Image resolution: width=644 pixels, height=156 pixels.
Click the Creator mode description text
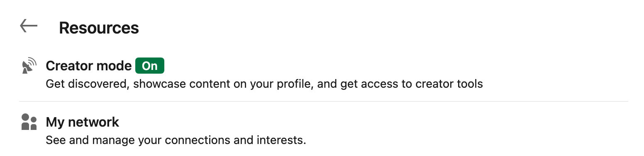point(264,84)
